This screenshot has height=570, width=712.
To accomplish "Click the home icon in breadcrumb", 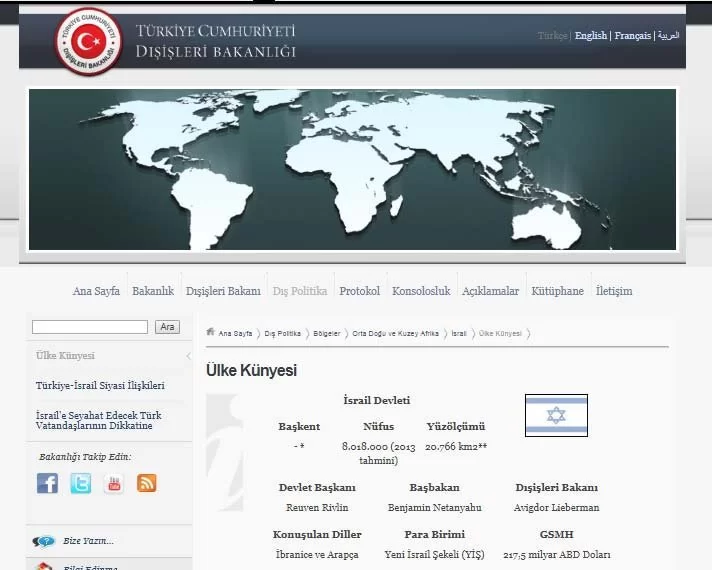I will [x=210, y=332].
